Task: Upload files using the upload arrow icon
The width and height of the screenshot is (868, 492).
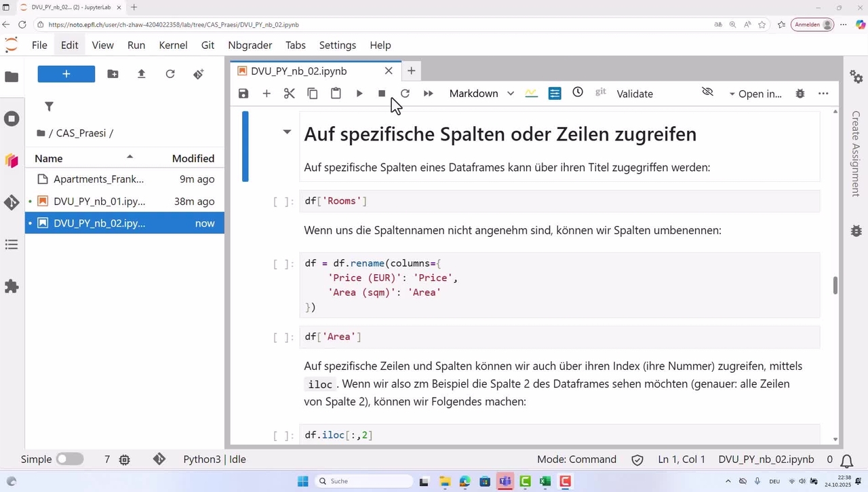Action: (x=141, y=74)
